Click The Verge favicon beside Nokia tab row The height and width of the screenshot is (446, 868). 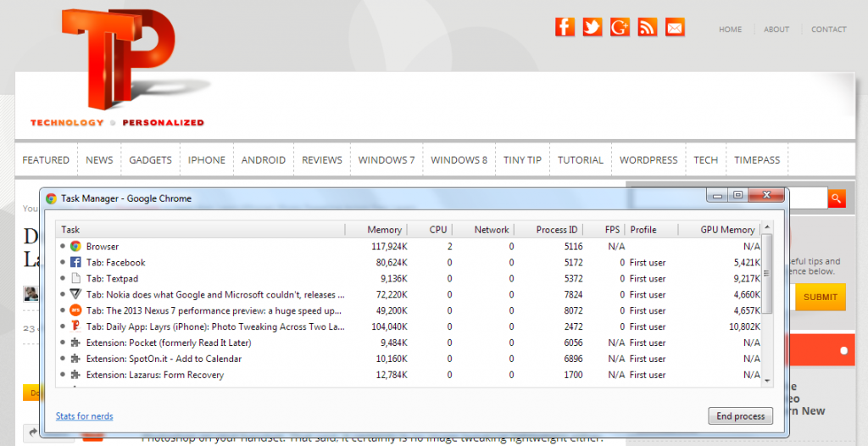[75, 294]
